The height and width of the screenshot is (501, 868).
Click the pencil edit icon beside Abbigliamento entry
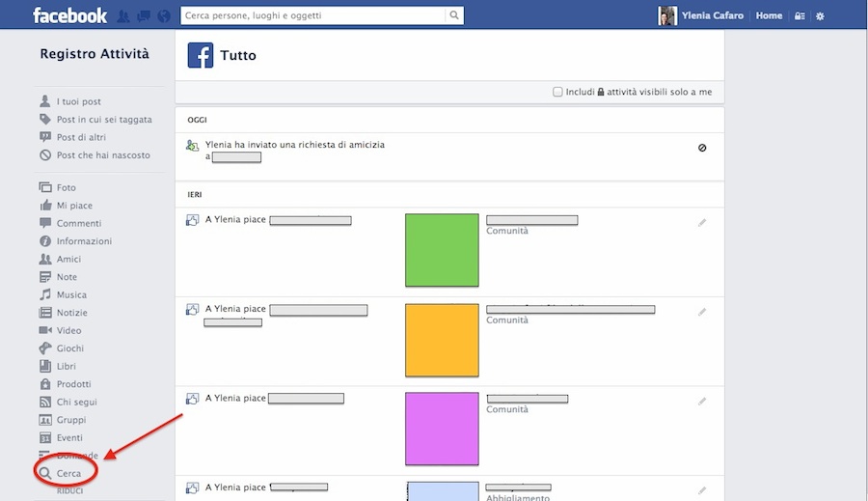coord(702,490)
